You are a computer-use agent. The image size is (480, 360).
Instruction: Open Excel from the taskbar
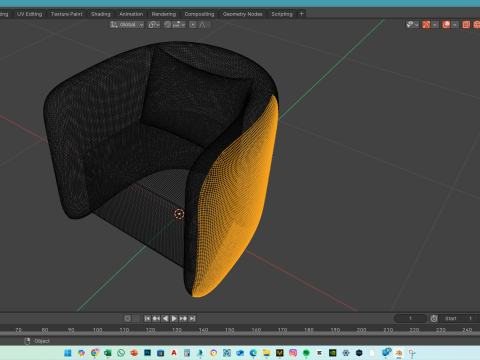(x=107, y=353)
